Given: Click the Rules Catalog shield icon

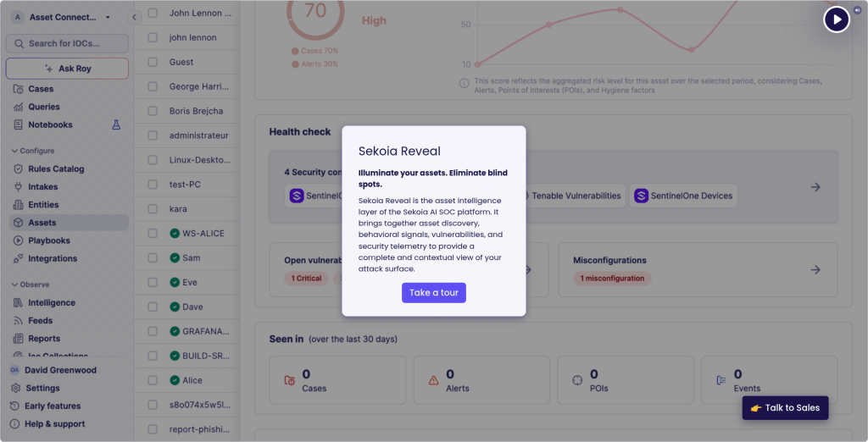Looking at the screenshot, I should 19,169.
